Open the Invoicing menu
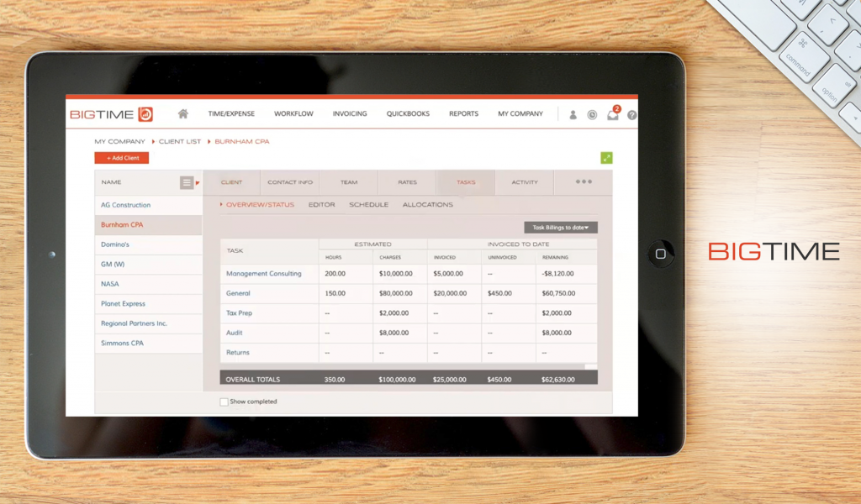Viewport: 861px width, 504px height. [350, 114]
